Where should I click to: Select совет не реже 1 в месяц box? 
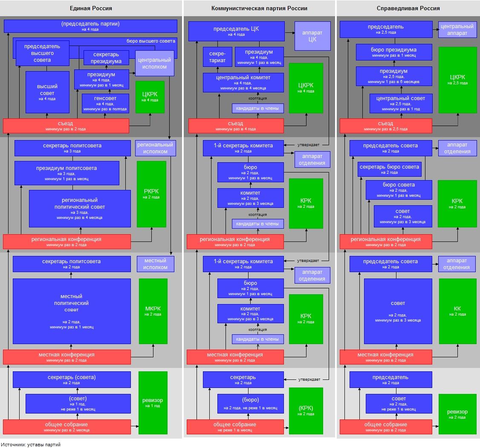pos(399,403)
